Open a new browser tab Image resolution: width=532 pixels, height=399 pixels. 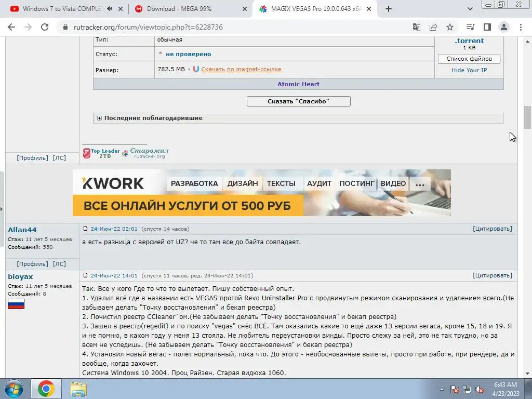(x=389, y=9)
